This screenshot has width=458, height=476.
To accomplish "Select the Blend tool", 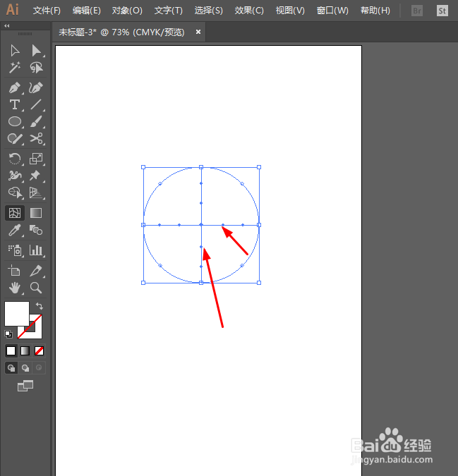I will (36, 230).
